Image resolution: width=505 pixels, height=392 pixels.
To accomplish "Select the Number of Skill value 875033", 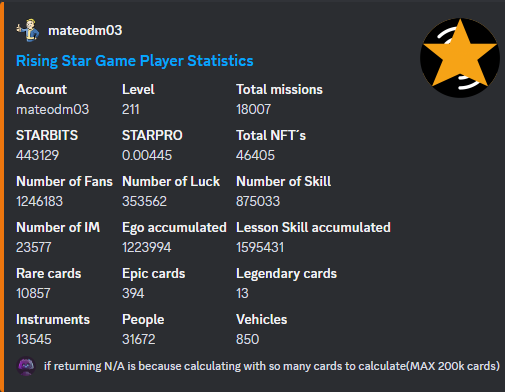I will click(258, 201).
